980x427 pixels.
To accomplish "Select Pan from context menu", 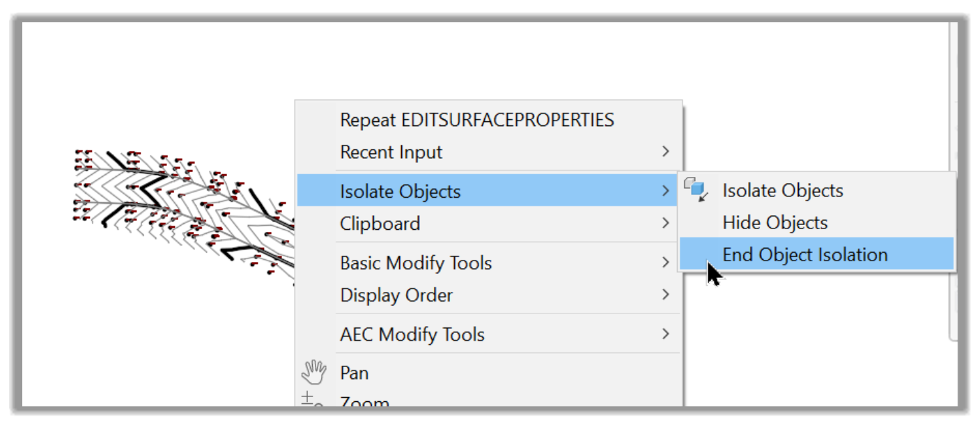I will coord(489,373).
